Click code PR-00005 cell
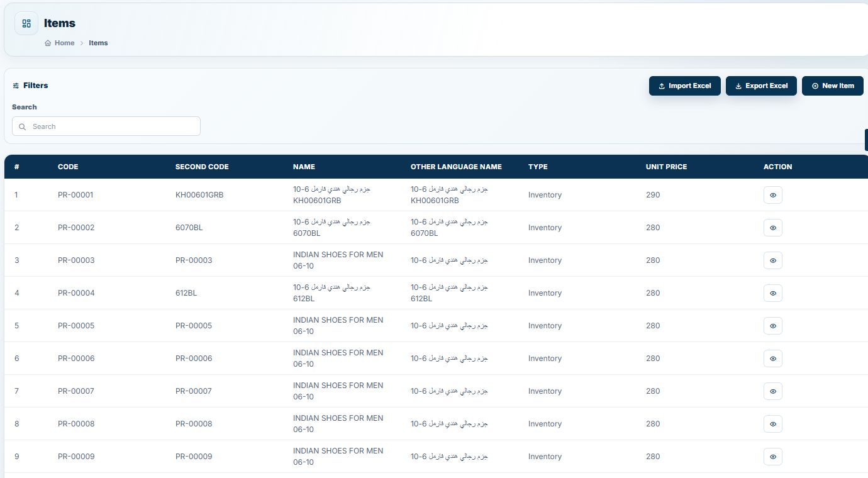This screenshot has height=478, width=868. [76, 326]
